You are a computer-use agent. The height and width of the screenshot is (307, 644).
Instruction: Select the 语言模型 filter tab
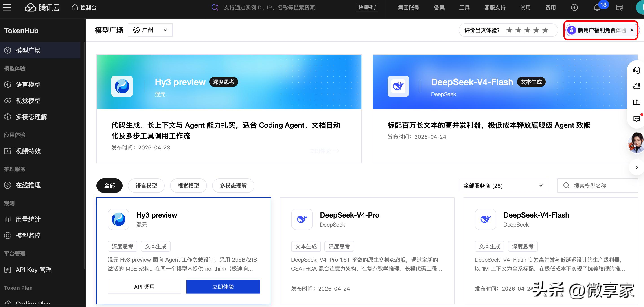click(146, 186)
